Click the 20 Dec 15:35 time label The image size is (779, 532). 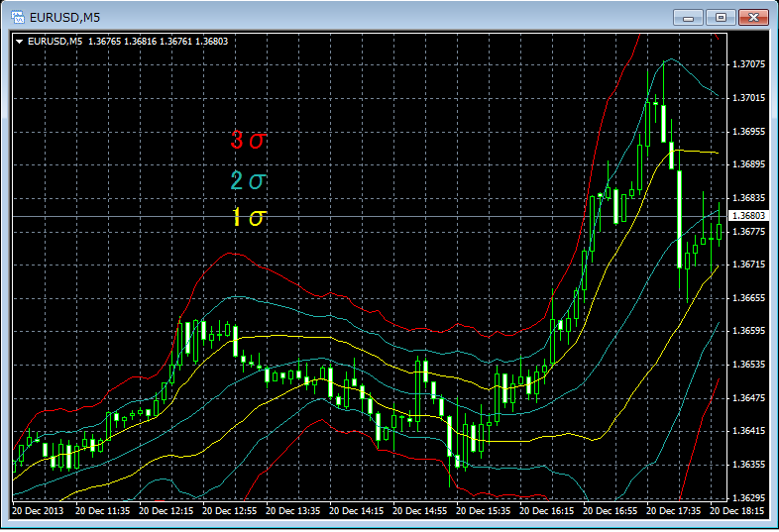(x=486, y=511)
